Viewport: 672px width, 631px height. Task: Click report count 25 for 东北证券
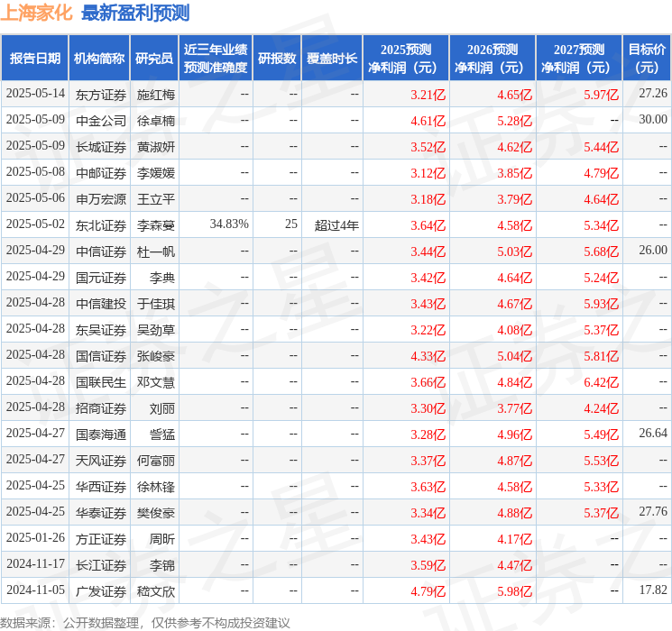click(291, 224)
